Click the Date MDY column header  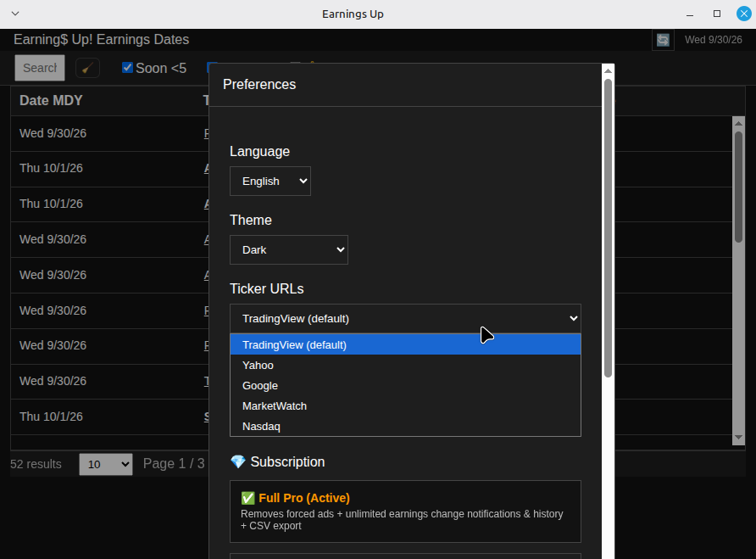point(51,100)
